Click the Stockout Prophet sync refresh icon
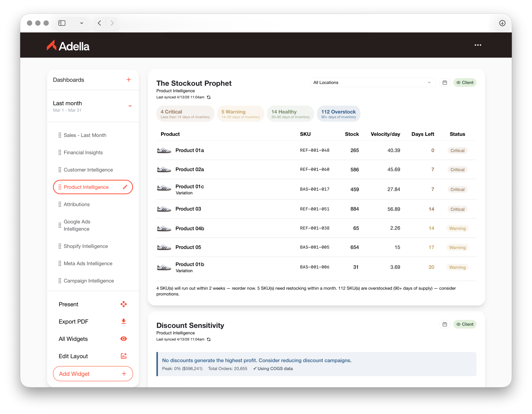Viewport: 532px width, 414px height. [x=209, y=97]
